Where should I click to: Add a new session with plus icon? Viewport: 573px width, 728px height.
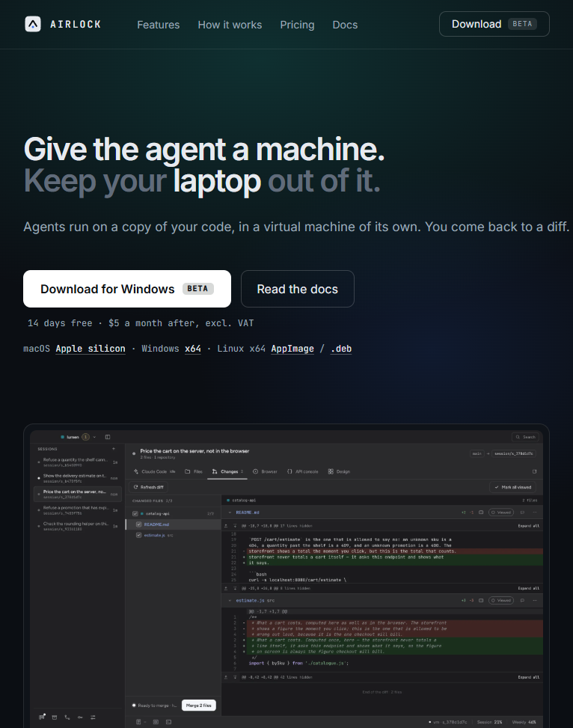(x=113, y=449)
